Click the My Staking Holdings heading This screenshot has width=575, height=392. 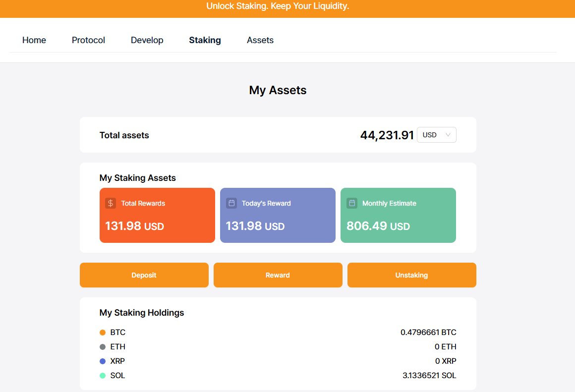click(142, 313)
